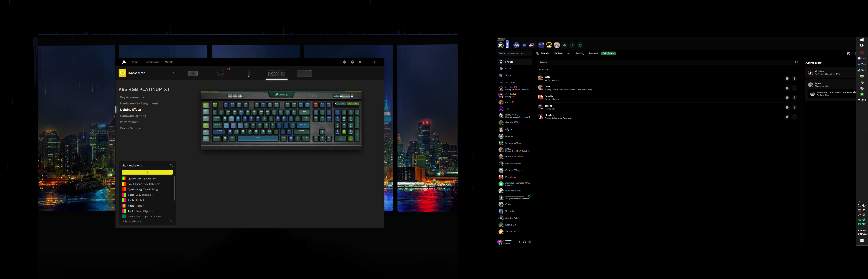
Task: Click Add a Server plus icon
Action: click(x=572, y=45)
